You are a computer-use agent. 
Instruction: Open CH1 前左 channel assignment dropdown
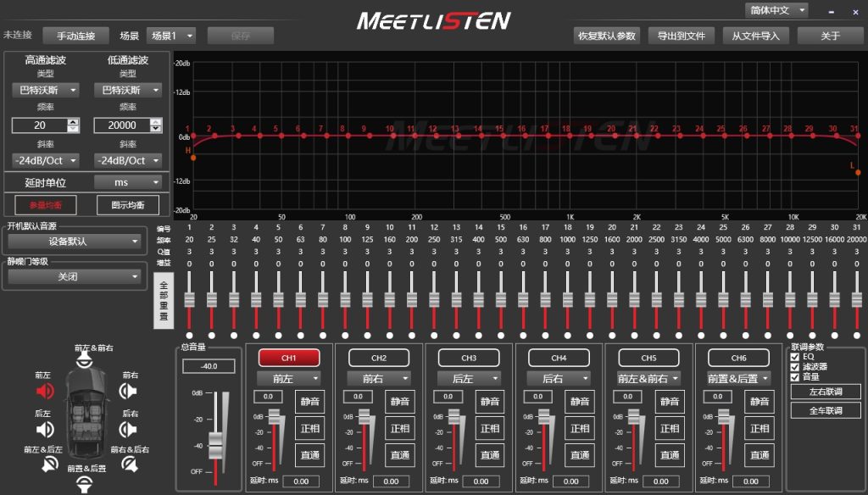(288, 379)
